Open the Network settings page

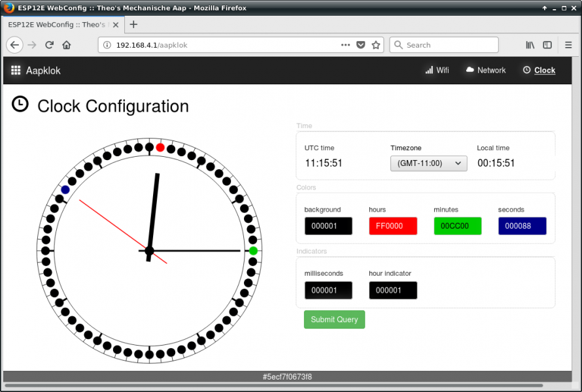(486, 71)
